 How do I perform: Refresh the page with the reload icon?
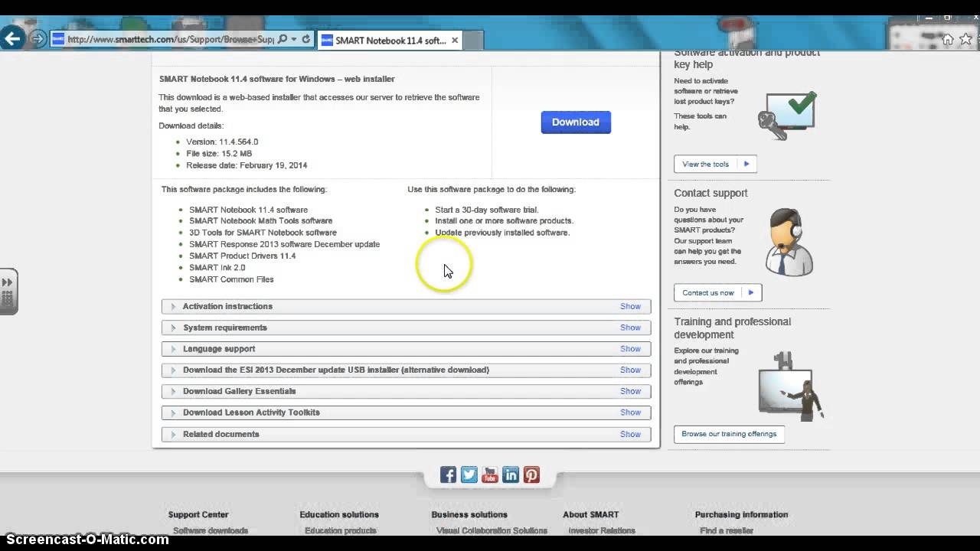[306, 40]
